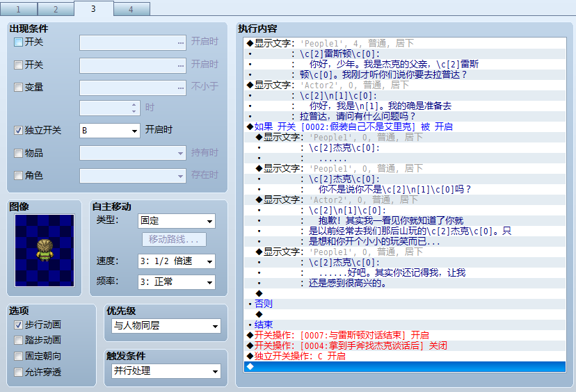Open the 优先级 dropdown 与人物同层
Screen dimensions: 576x392
click(x=166, y=326)
